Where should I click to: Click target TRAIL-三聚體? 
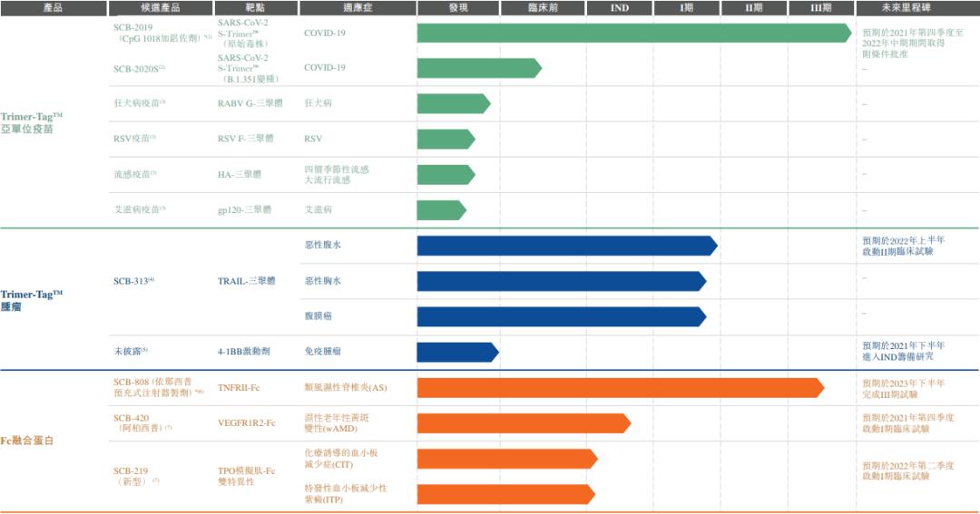coord(246,281)
